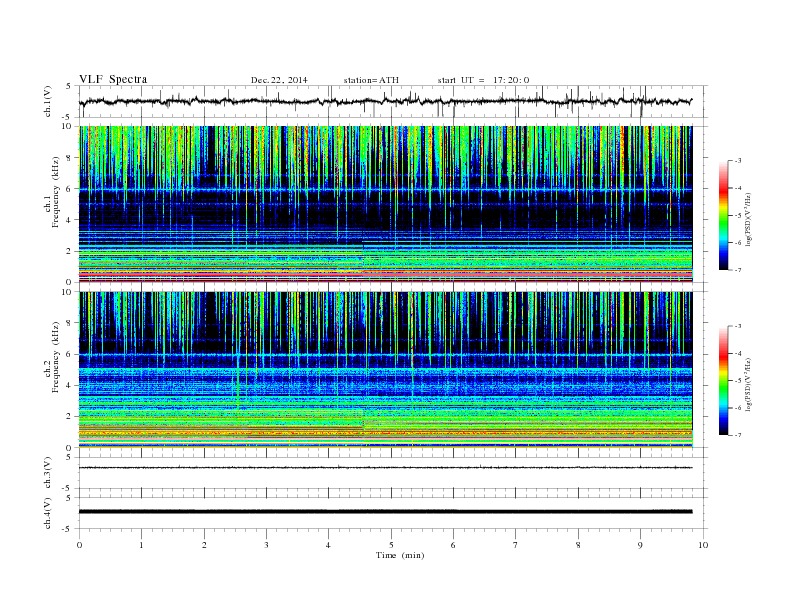Click the ch.1 spectrogram panel
This screenshot has width=792, height=612.
tap(385, 204)
